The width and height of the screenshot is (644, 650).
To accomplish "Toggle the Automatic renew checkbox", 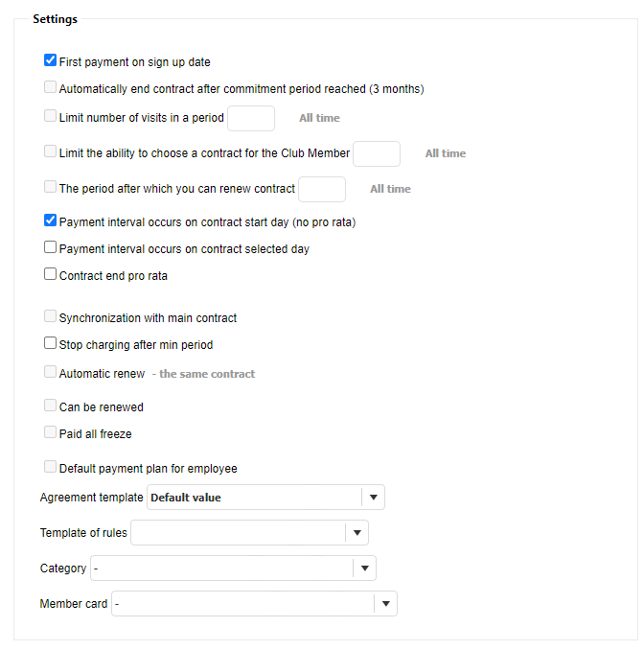I will (x=50, y=372).
